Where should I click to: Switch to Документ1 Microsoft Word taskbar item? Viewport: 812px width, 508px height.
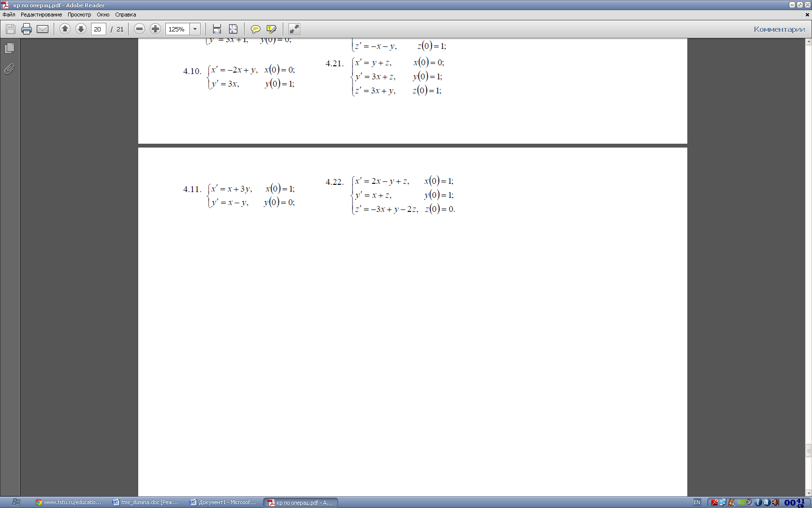(223, 502)
